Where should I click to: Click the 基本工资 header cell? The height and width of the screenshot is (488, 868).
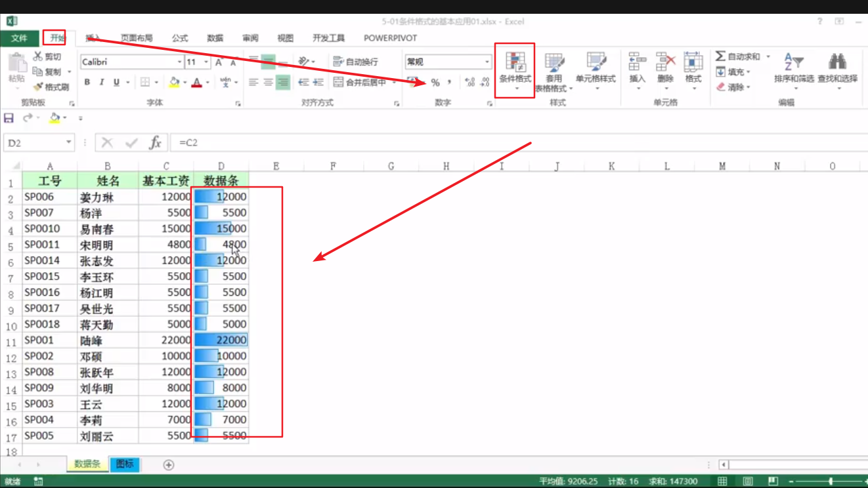166,180
